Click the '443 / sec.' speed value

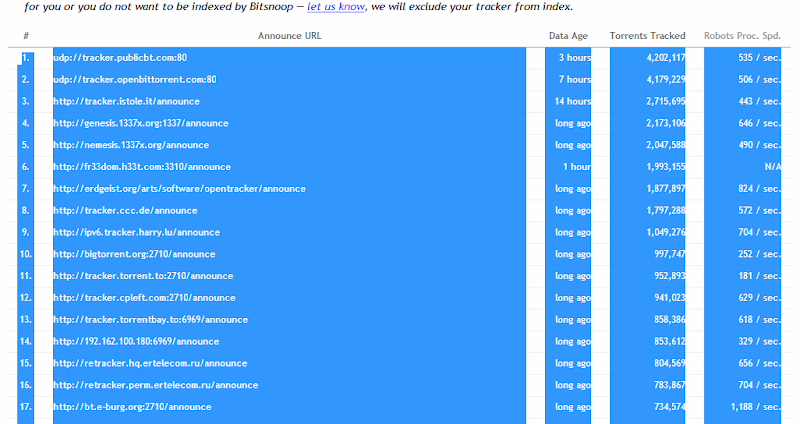coord(759,102)
